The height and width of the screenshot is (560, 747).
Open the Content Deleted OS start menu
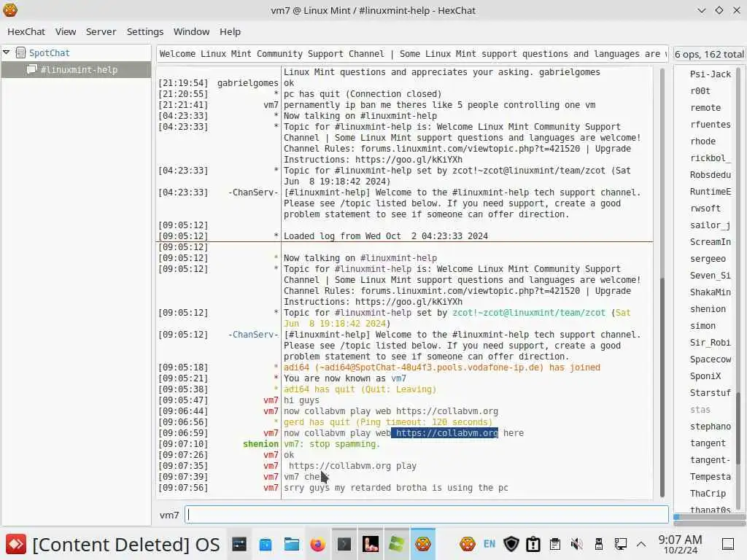coord(112,544)
